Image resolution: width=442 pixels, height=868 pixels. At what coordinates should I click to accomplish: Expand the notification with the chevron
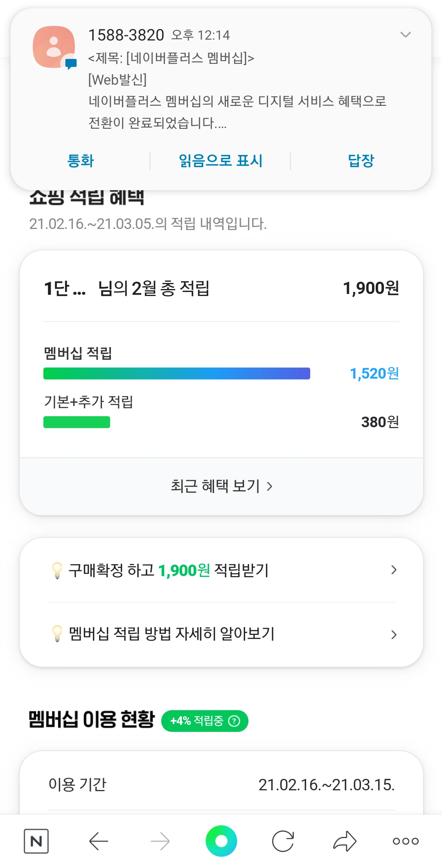tap(405, 35)
